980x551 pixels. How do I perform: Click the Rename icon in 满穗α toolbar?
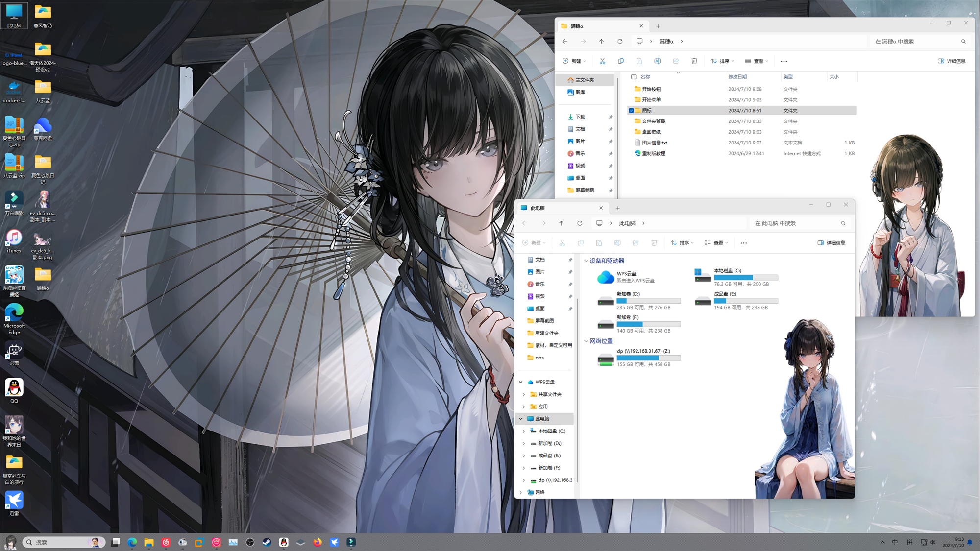(658, 61)
